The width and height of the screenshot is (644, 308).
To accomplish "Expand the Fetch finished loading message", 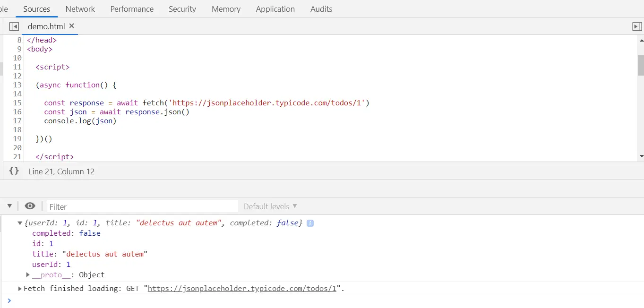I will 20,289.
